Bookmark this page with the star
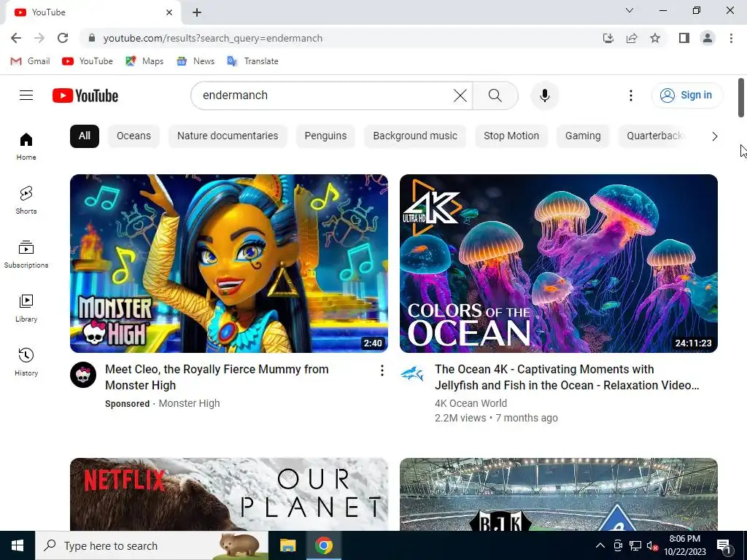 [x=655, y=38]
